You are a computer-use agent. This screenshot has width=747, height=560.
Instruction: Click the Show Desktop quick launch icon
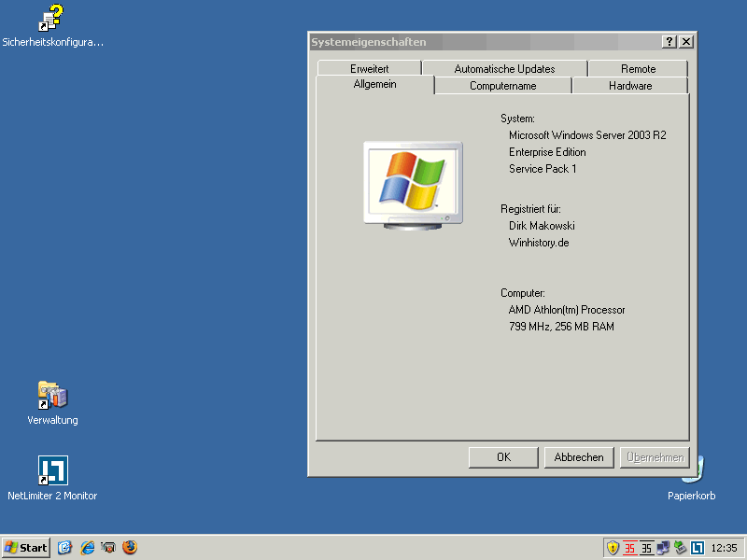[x=64, y=548]
